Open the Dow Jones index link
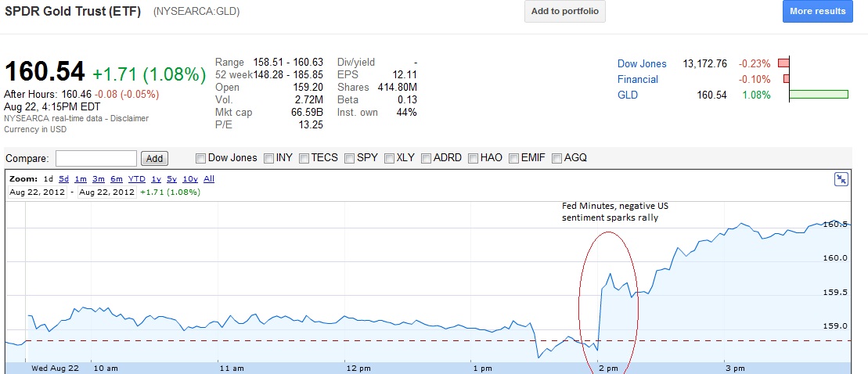Image resolution: width=868 pixels, height=374 pixels. point(642,63)
